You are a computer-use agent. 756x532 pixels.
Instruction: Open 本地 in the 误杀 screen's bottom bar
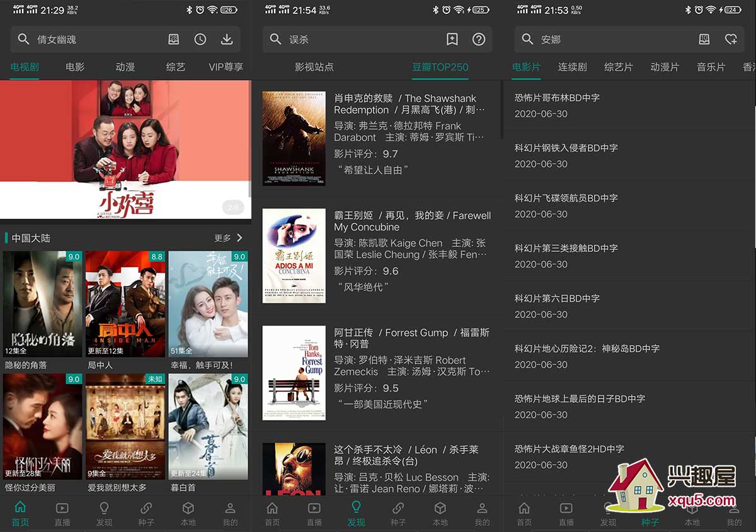[x=440, y=514]
